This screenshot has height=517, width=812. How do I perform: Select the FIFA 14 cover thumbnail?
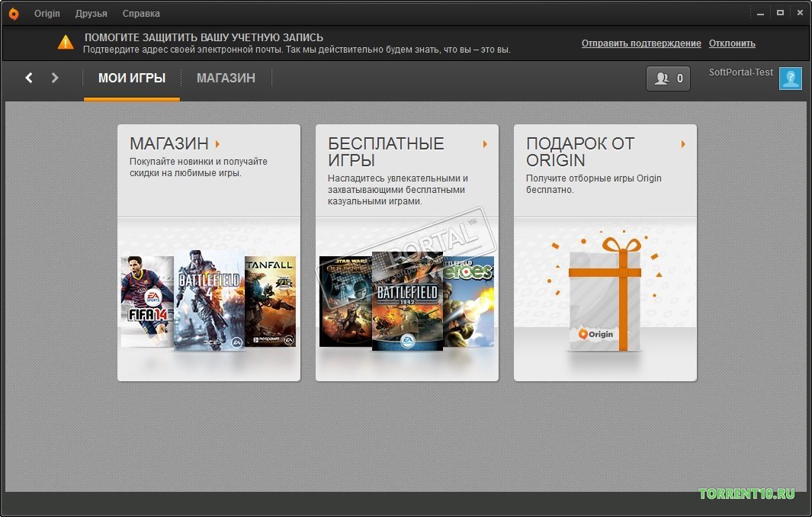click(x=147, y=301)
